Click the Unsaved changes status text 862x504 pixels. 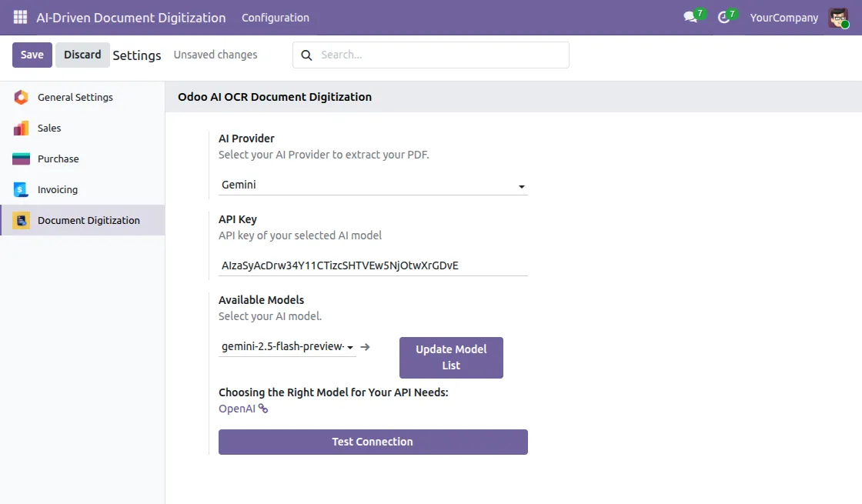[215, 55]
